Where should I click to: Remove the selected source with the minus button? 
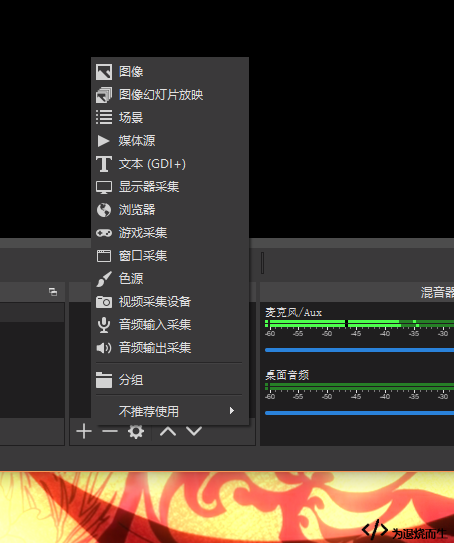(110, 431)
